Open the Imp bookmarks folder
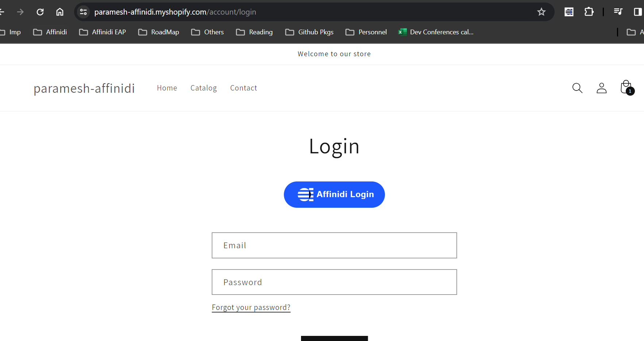Screen dimensions: 644x341 coord(10,32)
